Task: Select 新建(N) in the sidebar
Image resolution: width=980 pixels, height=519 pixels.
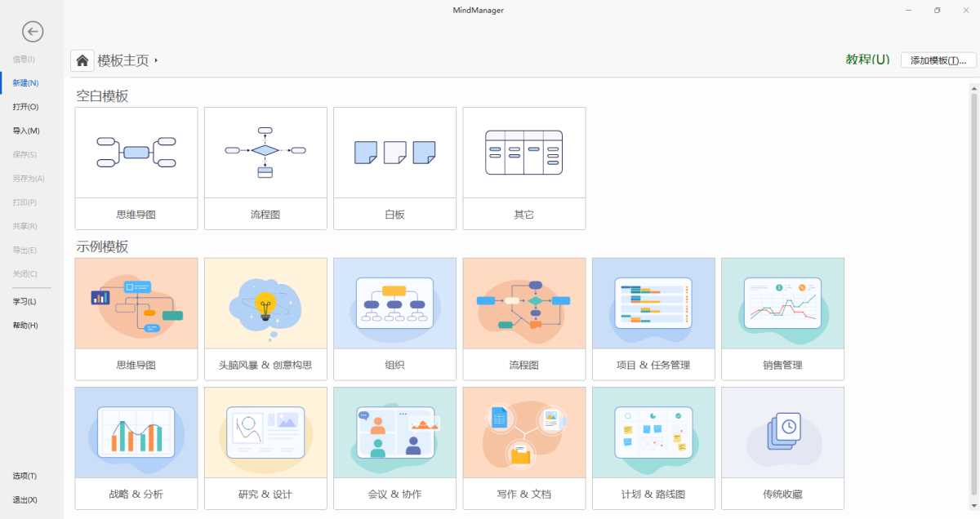Action: coord(25,83)
